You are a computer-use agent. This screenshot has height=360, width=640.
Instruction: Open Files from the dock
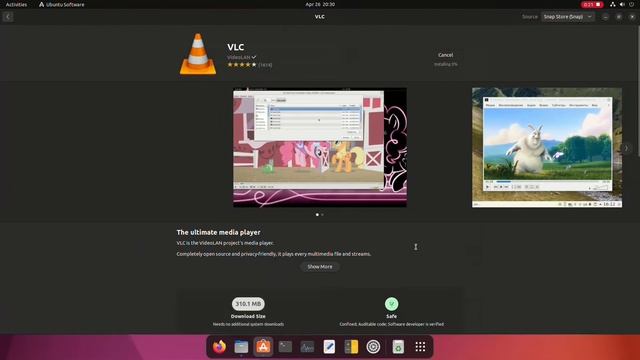(x=241, y=347)
